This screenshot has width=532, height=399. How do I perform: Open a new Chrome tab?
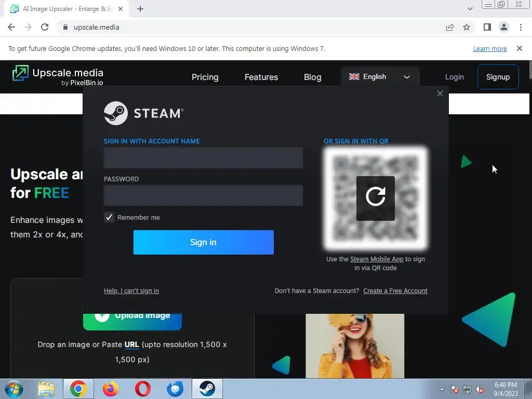tap(140, 9)
